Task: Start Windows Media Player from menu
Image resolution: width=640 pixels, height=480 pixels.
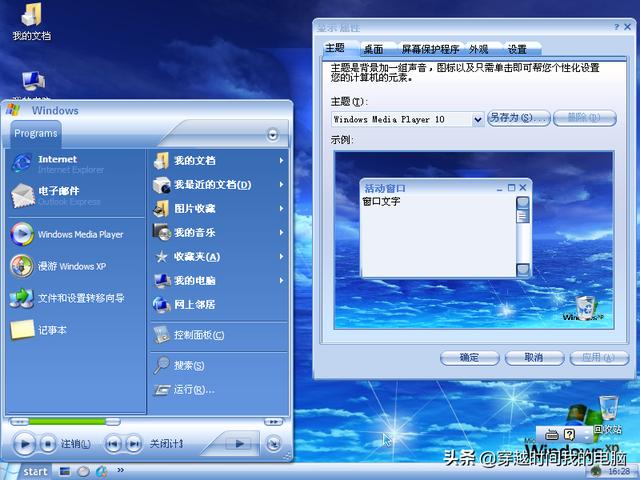Action: pyautogui.click(x=76, y=234)
